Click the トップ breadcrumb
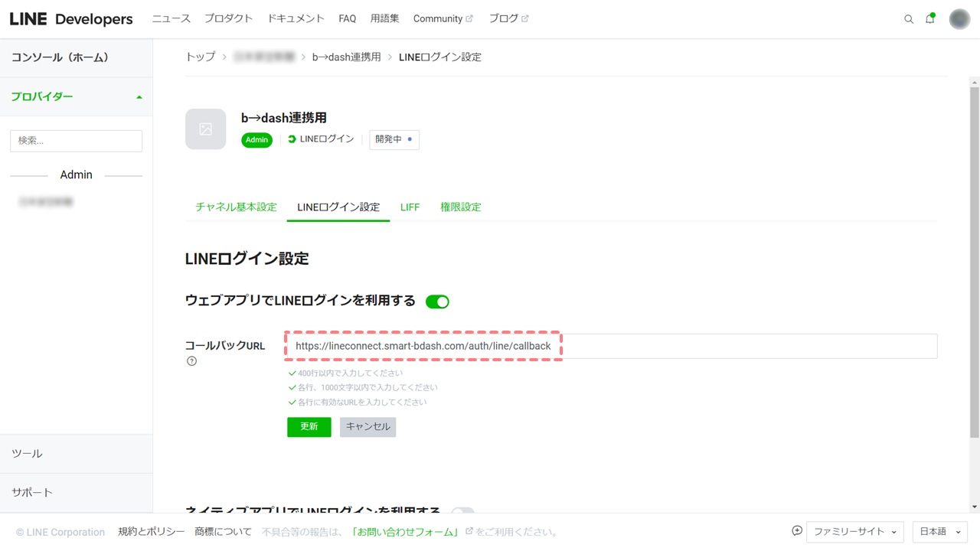The image size is (980, 551). point(201,57)
